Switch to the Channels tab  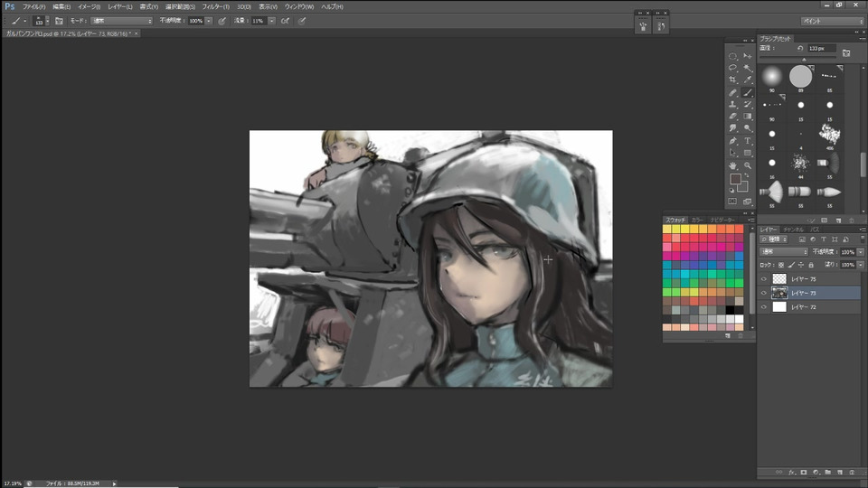(x=794, y=229)
